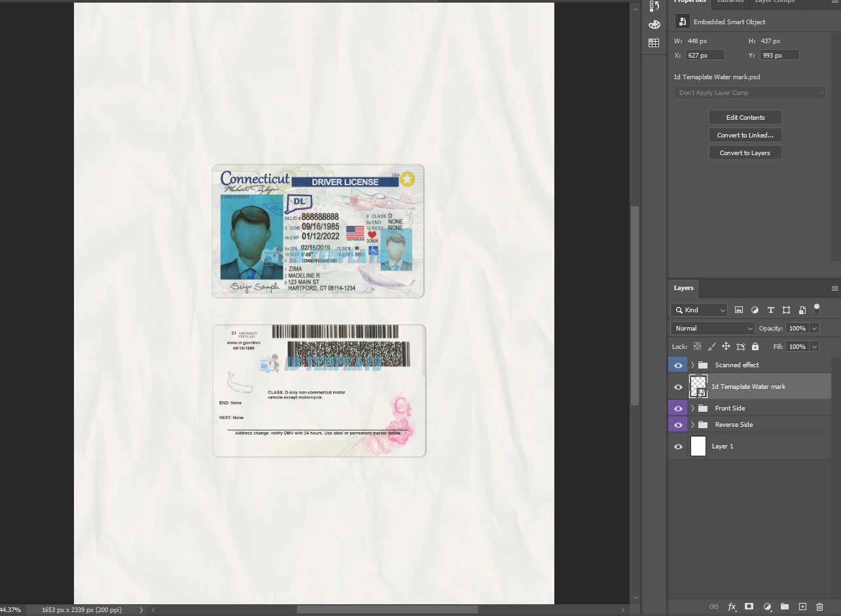Viewport: 841px width, 616px height.
Task: Select the Layers panel tab
Action: [683, 288]
